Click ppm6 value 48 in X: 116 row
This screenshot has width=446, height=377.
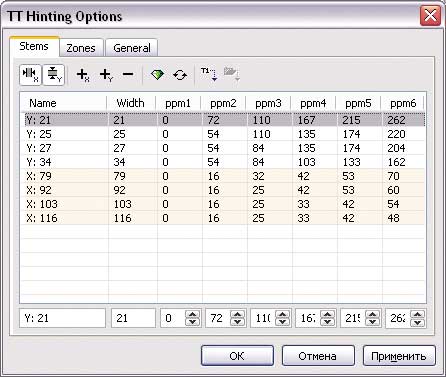coord(393,218)
